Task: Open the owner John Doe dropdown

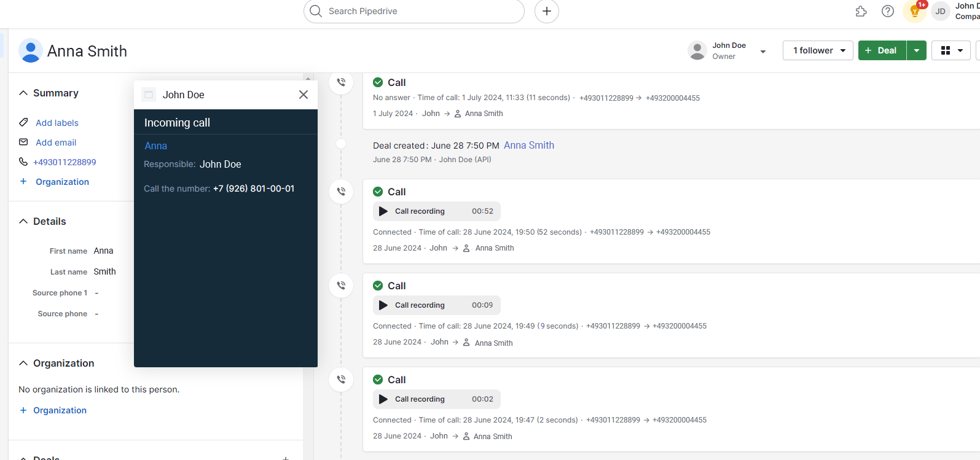Action: [762, 52]
